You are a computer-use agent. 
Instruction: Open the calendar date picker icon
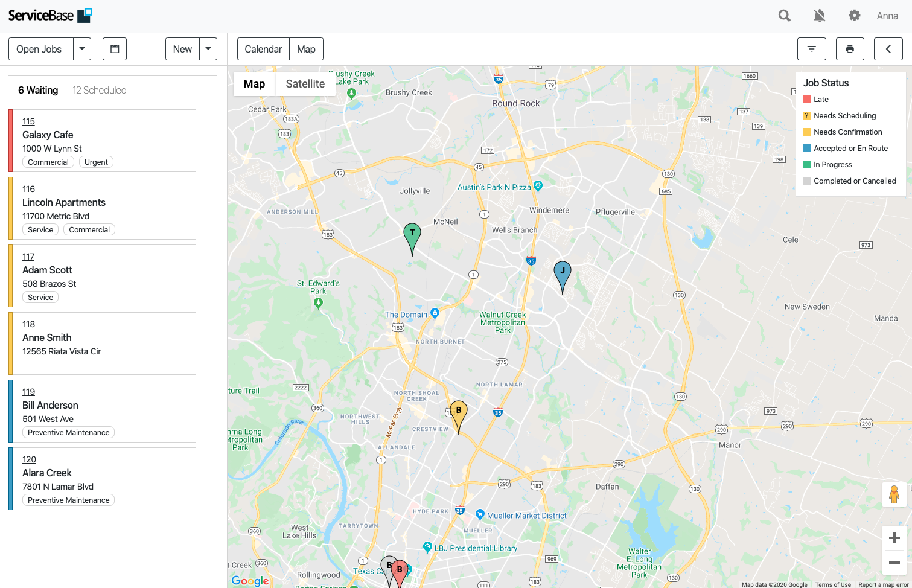point(114,49)
